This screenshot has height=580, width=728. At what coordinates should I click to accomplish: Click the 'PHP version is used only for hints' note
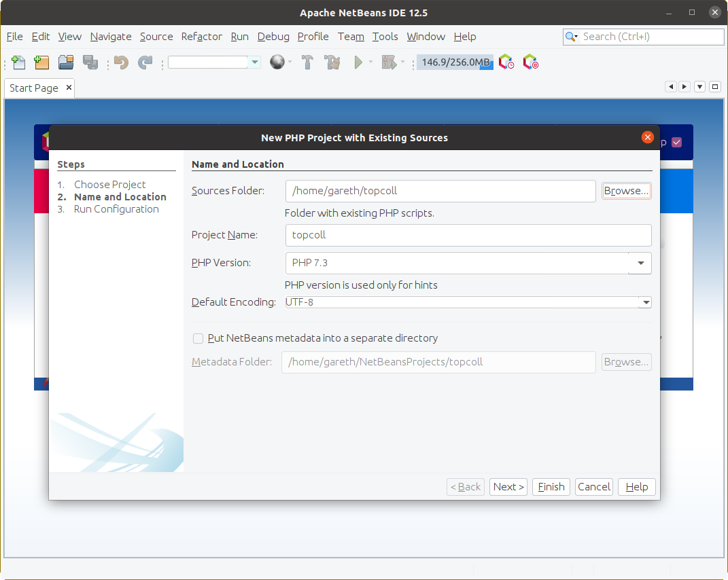tap(361, 285)
